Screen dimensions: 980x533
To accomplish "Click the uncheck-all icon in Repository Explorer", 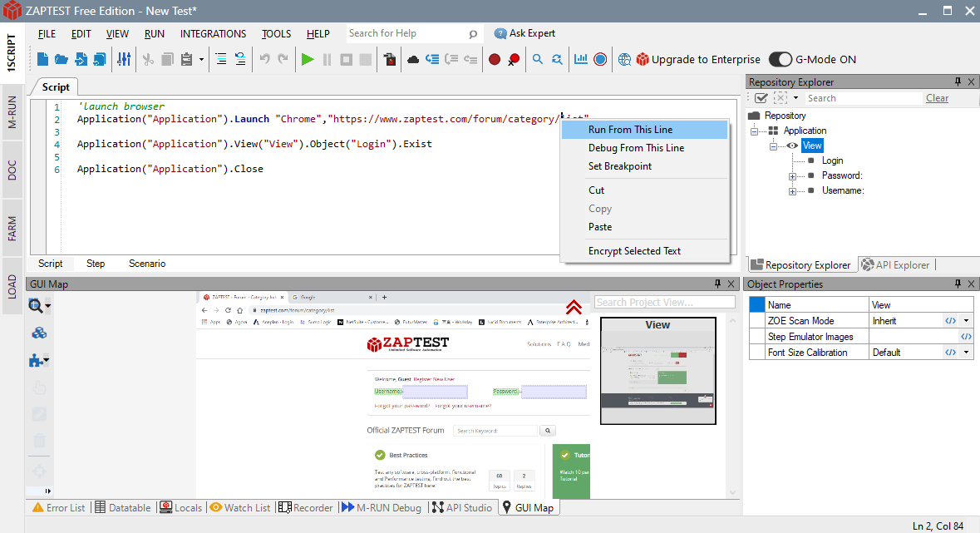I will pyautogui.click(x=780, y=98).
